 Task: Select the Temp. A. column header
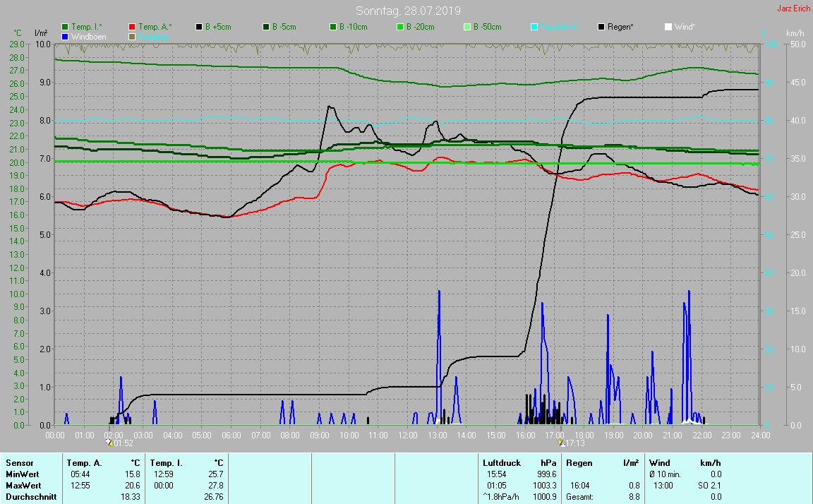pos(84,463)
